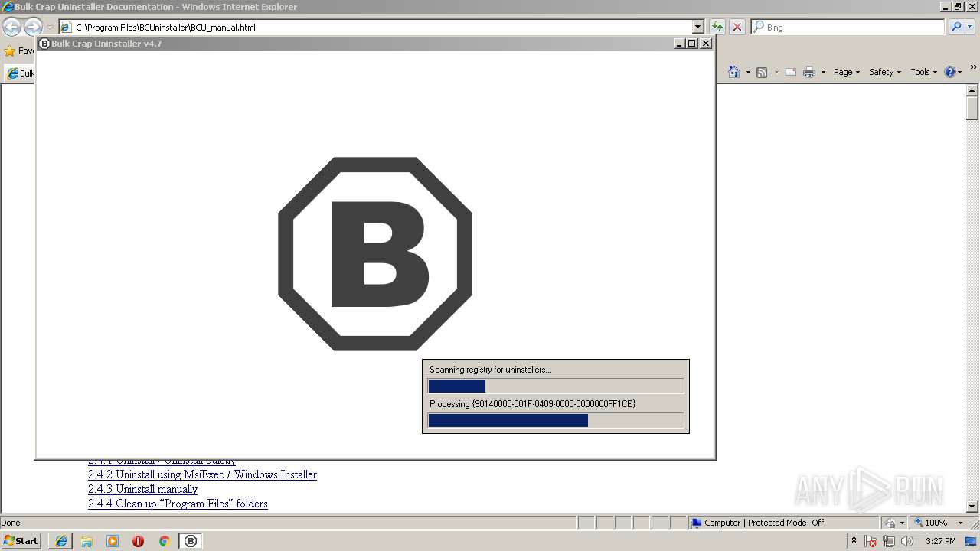Open link 2.4.4 Clean up Program Files folders

(x=178, y=504)
